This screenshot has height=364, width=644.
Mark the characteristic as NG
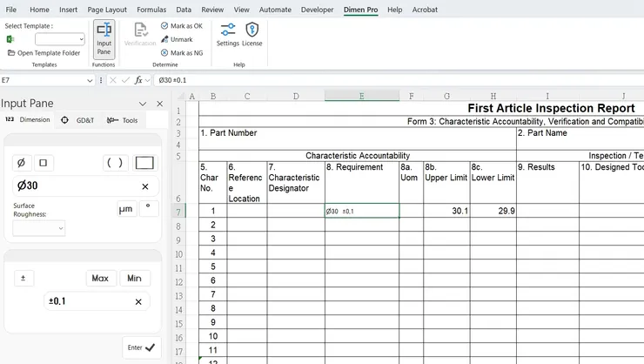182,53
